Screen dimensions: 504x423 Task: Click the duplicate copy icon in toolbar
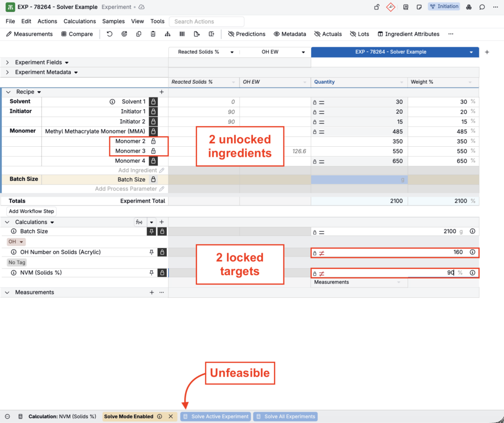(x=138, y=34)
